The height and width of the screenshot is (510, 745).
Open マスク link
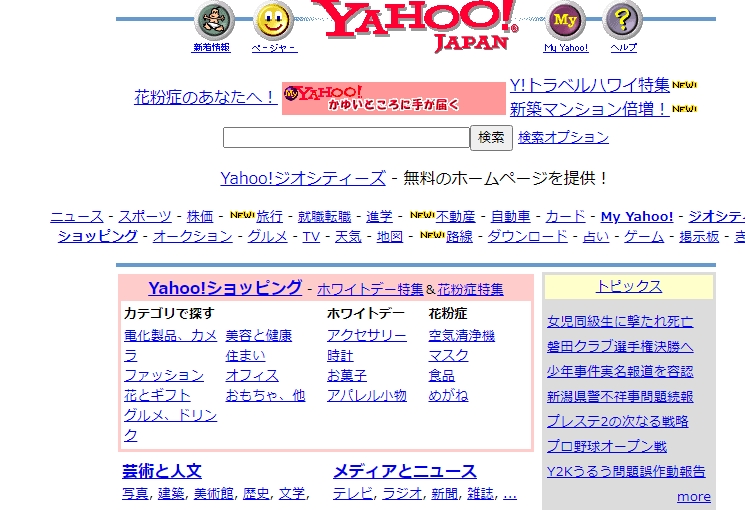449,356
